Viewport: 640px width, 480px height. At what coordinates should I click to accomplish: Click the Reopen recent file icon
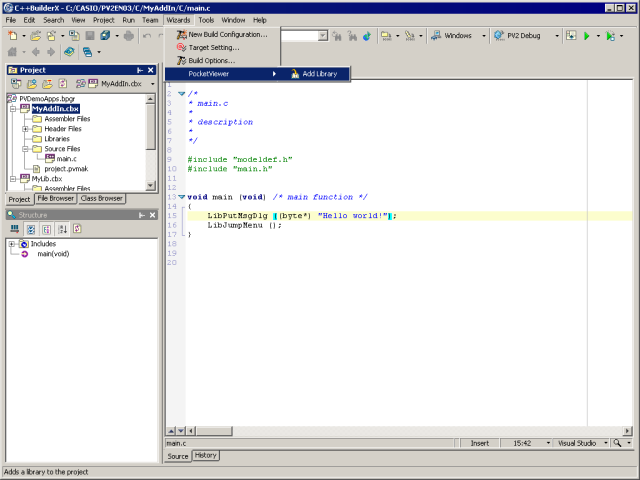[51, 36]
